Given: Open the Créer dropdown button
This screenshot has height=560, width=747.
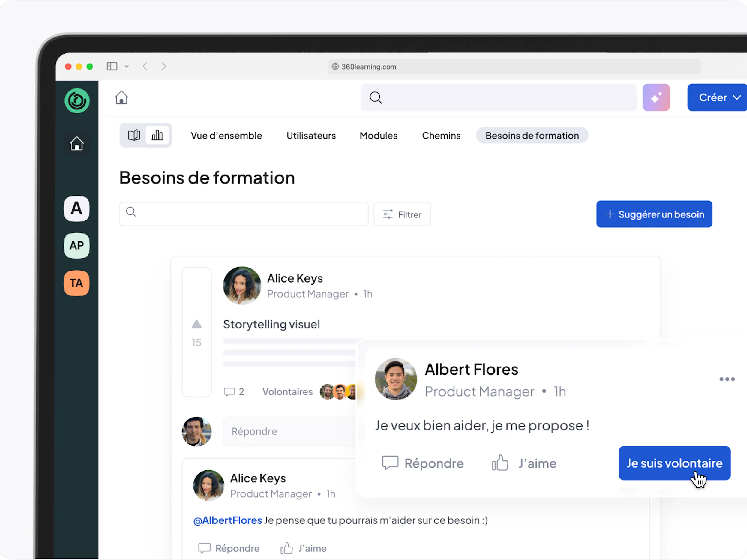Looking at the screenshot, I should click(717, 97).
